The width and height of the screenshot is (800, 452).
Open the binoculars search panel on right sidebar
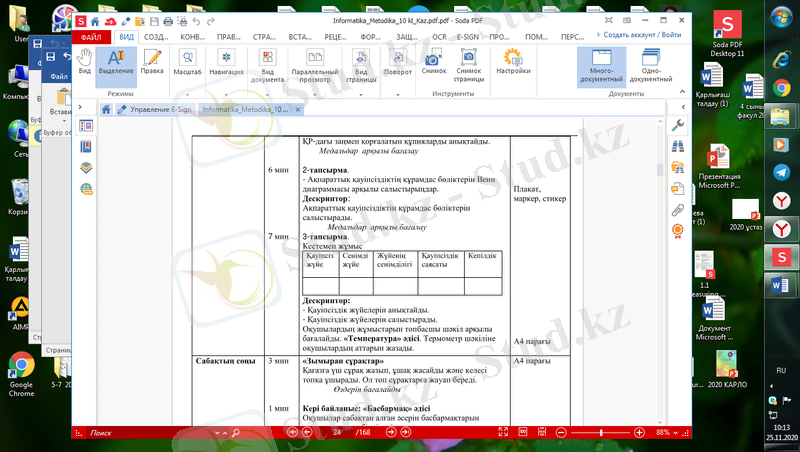coord(678,145)
